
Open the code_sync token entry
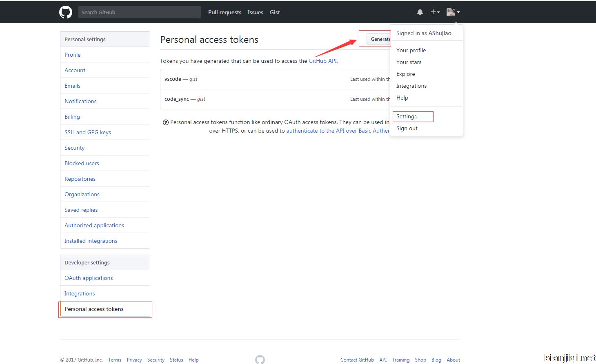tap(177, 99)
